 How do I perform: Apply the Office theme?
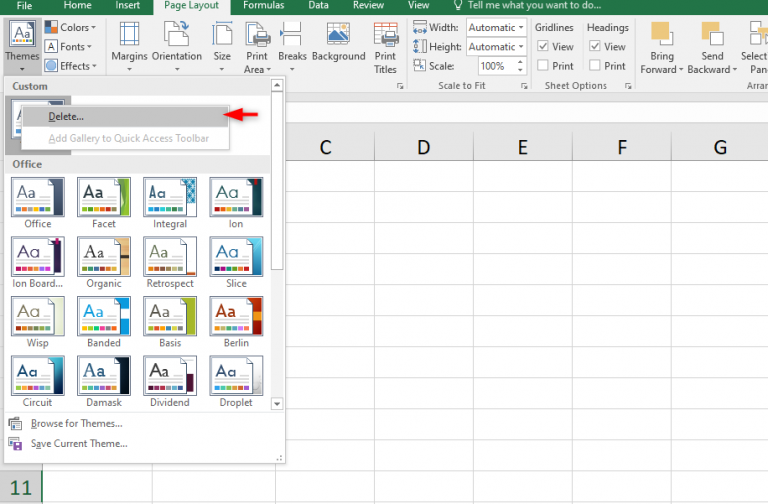click(38, 203)
